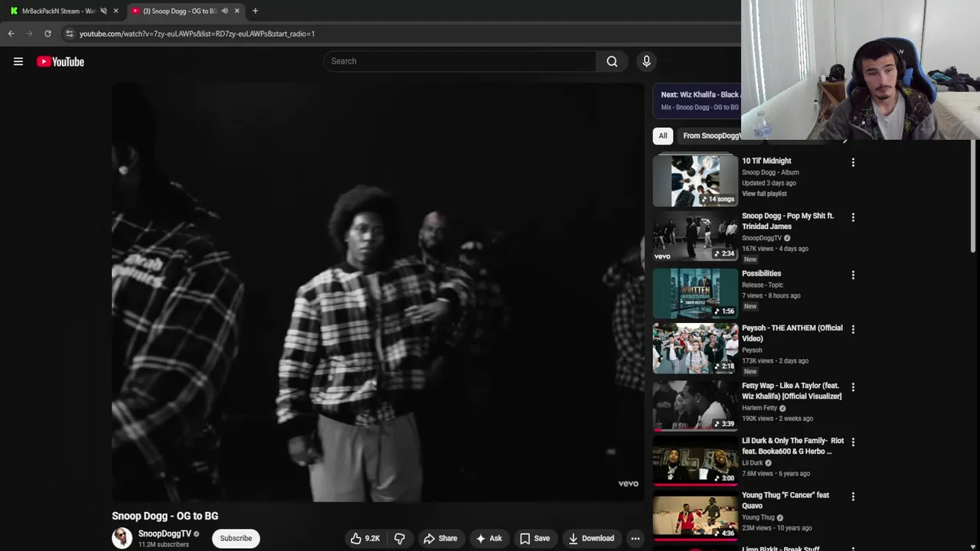Open options menu for Possibilities
980x551 pixels.
[x=853, y=275]
